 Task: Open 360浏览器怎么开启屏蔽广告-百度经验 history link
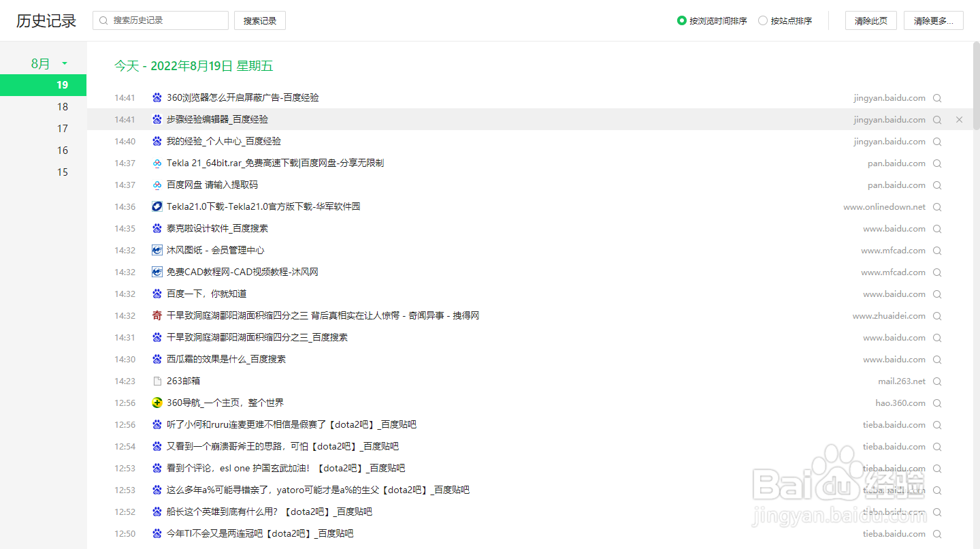click(x=243, y=97)
